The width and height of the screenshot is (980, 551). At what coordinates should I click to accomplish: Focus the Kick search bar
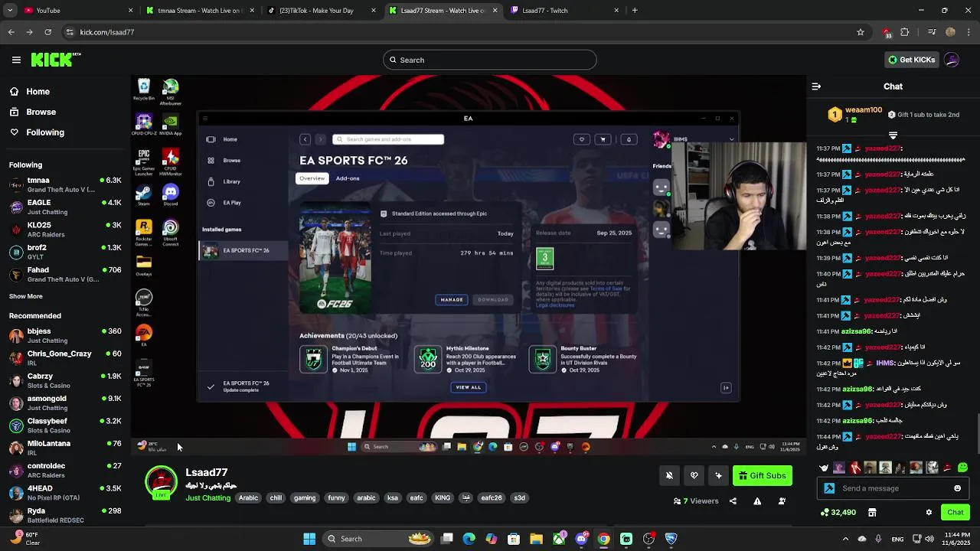490,60
